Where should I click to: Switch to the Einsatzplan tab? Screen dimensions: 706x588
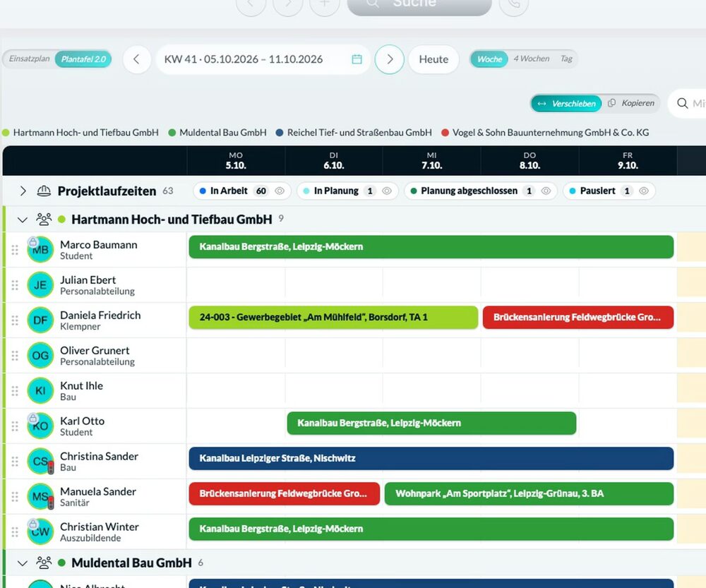[29, 59]
